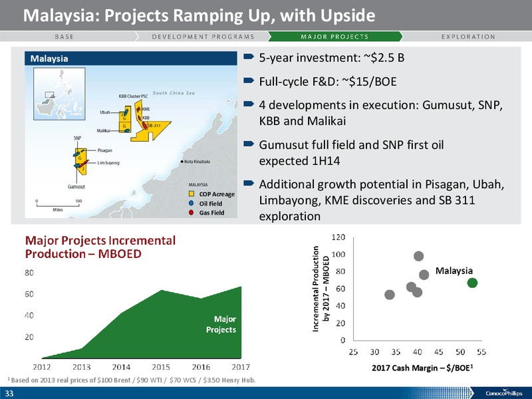Click the Pisagan field label
Screen dimensions: 532x399
coord(105,150)
